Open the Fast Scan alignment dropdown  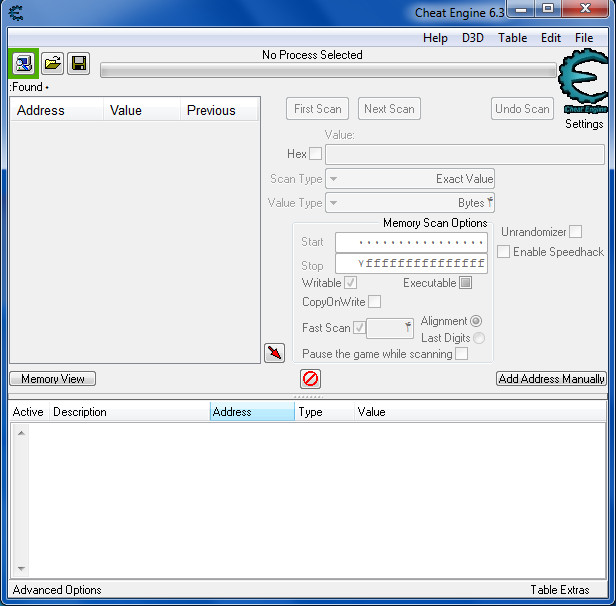point(390,328)
